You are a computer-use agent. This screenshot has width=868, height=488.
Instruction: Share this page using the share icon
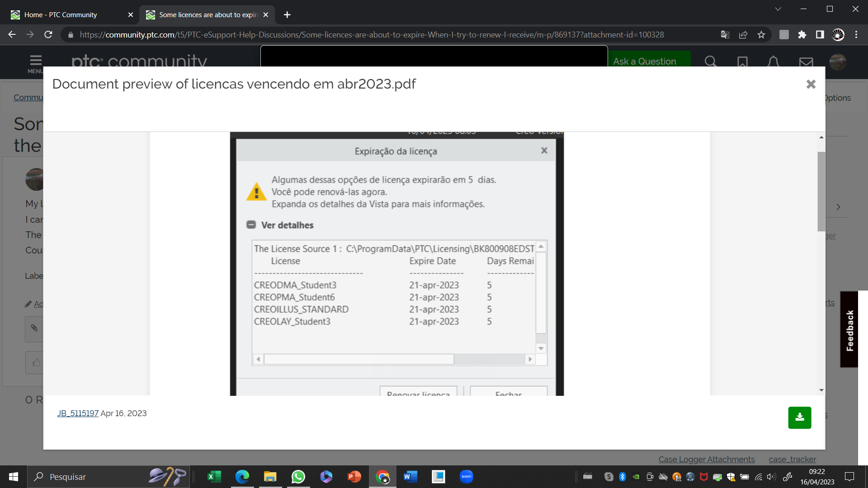(x=744, y=34)
